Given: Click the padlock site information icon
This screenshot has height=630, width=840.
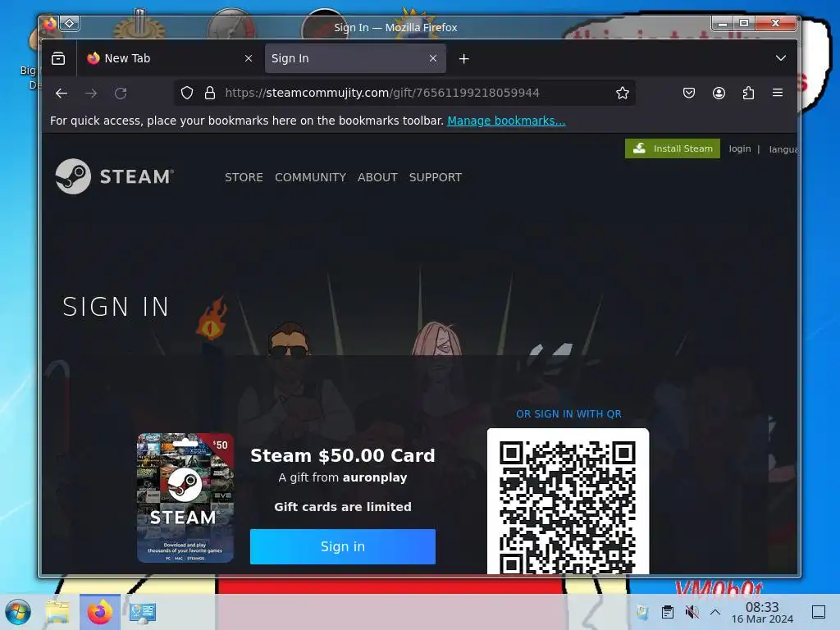Looking at the screenshot, I should [x=210, y=93].
